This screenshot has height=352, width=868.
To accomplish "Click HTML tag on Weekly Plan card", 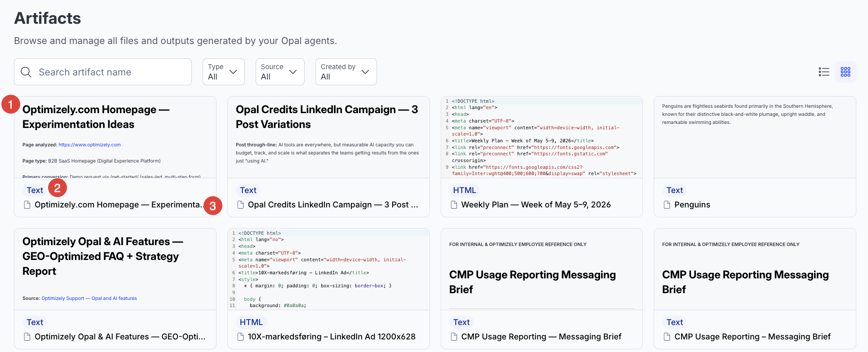I will tap(464, 190).
